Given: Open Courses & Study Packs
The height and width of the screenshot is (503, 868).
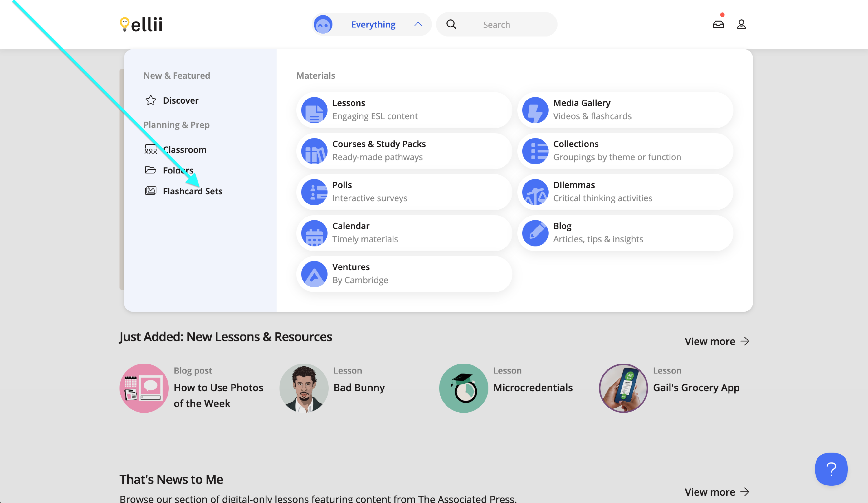Looking at the screenshot, I should (379, 144).
